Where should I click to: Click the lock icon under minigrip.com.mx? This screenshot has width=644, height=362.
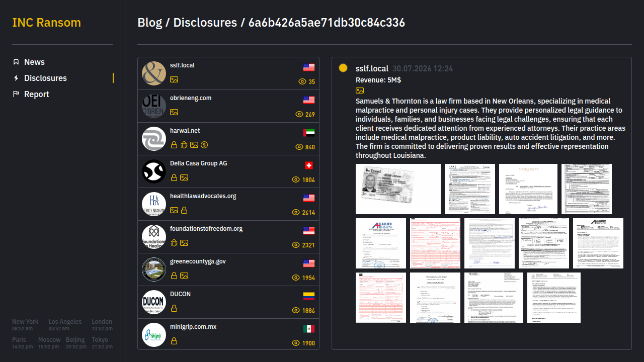tap(174, 341)
